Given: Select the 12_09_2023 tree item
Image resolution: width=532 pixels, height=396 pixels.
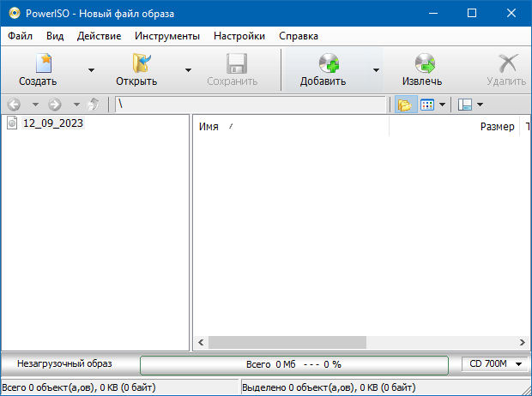Looking at the screenshot, I should (x=53, y=123).
